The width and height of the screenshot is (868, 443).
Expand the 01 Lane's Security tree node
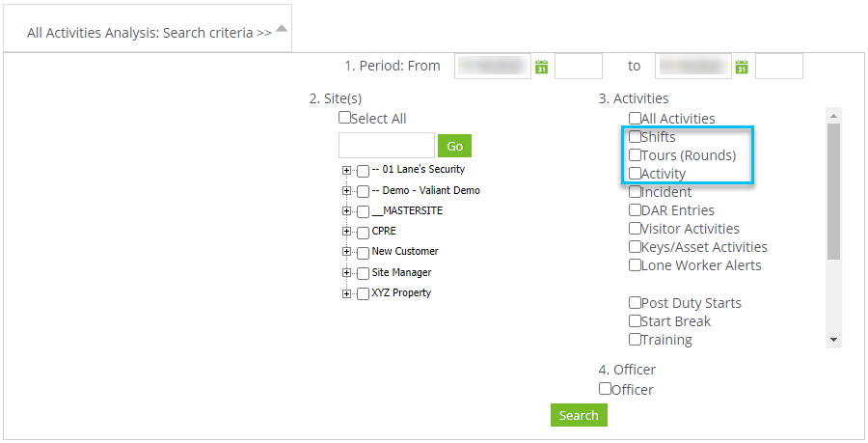[347, 170]
